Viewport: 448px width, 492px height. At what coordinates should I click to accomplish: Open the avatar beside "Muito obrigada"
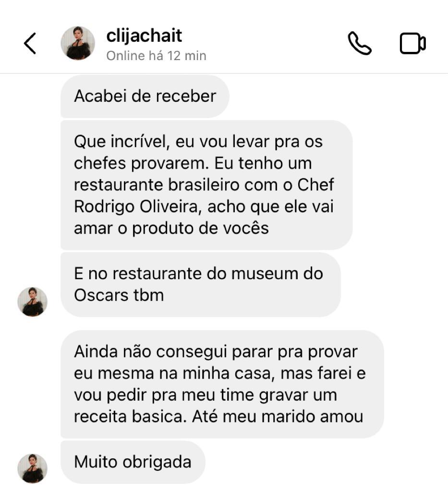point(32,468)
